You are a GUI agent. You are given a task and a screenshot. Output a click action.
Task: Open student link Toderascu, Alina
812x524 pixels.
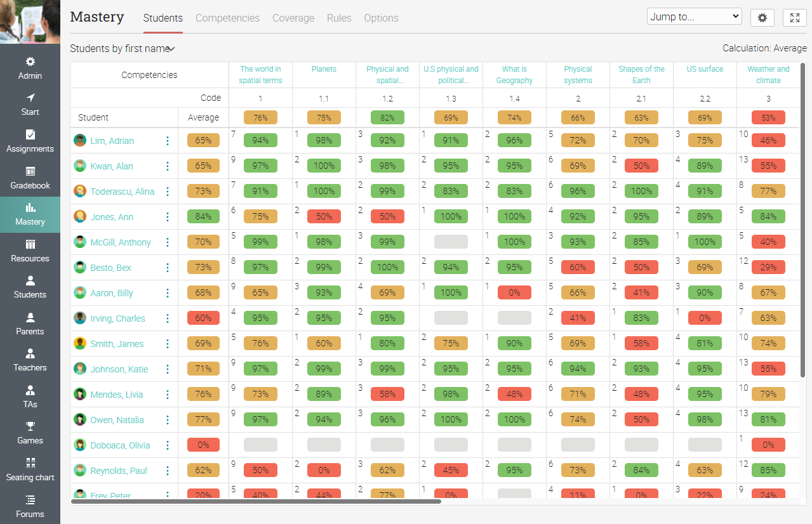pyautogui.click(x=122, y=192)
